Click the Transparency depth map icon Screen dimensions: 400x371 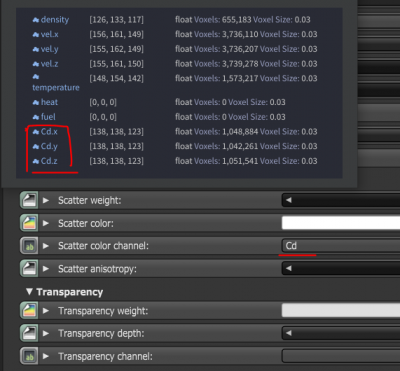point(30,333)
